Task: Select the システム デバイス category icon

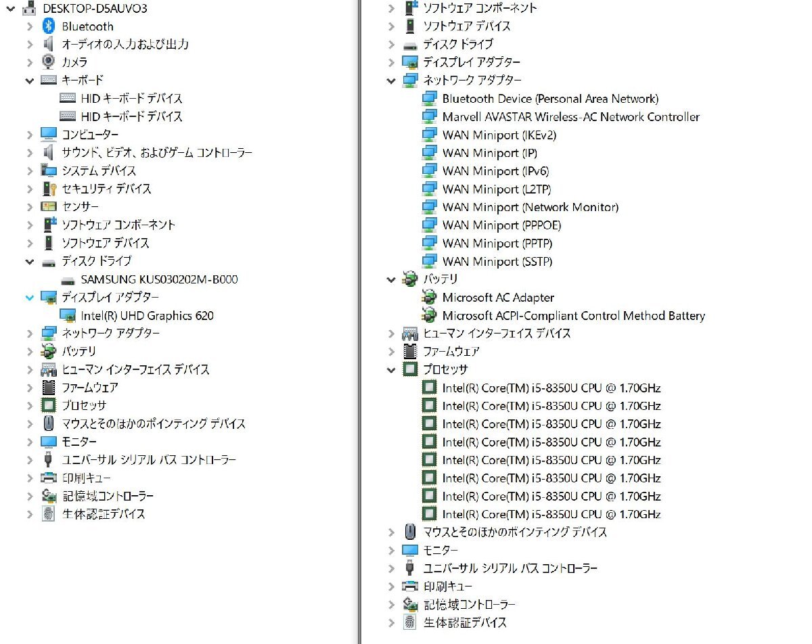Action: pos(48,170)
